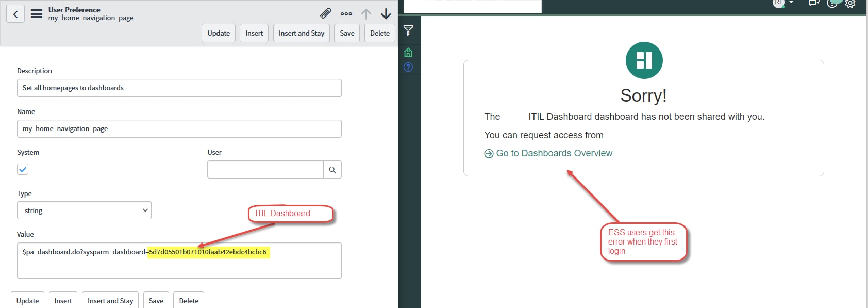Click the dashboard logo above Sorry!
Image resolution: width=868 pixels, height=308 pixels.
click(644, 60)
